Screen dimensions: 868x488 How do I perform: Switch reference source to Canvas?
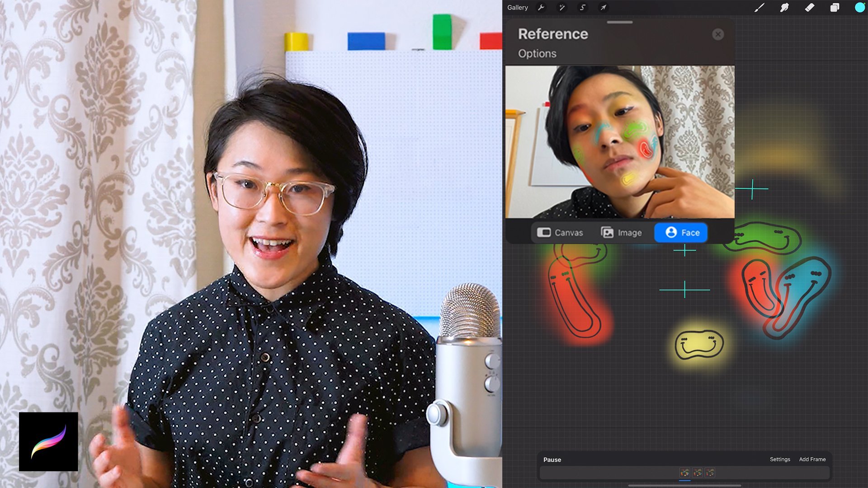pyautogui.click(x=560, y=233)
